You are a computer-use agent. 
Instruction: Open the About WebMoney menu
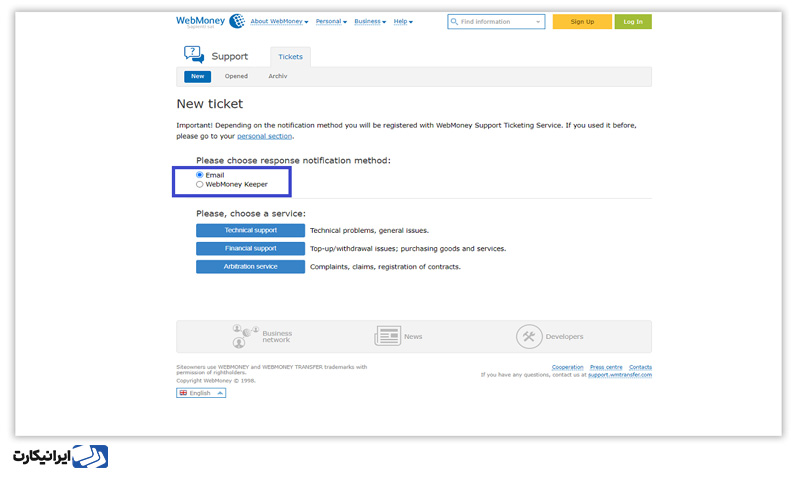tap(279, 21)
